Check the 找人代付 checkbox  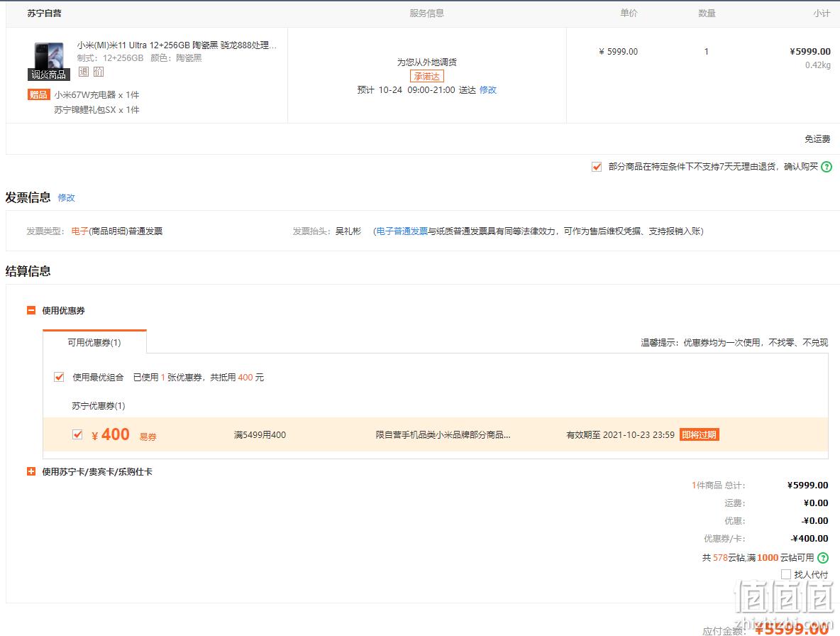[786, 574]
